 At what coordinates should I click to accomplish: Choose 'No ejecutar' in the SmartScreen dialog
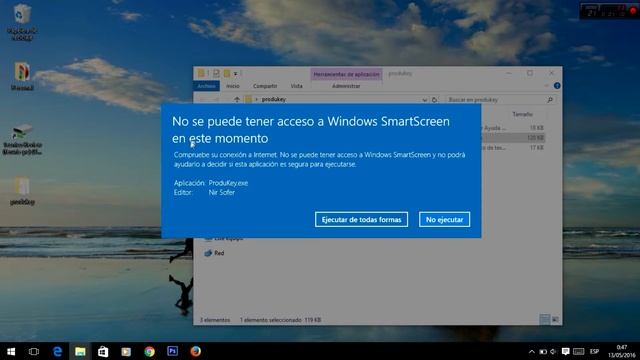tap(444, 220)
